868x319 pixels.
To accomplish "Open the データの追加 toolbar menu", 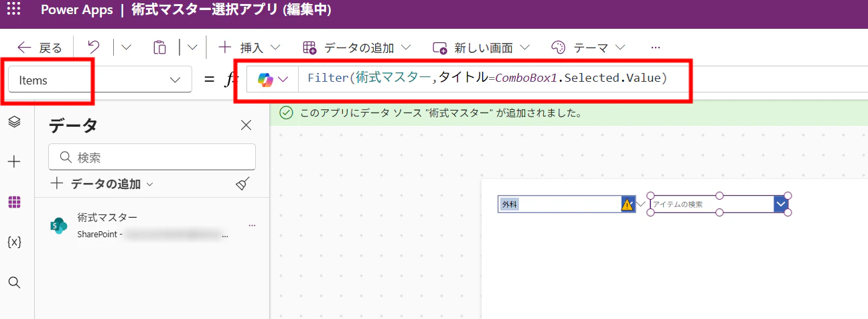I will [356, 48].
